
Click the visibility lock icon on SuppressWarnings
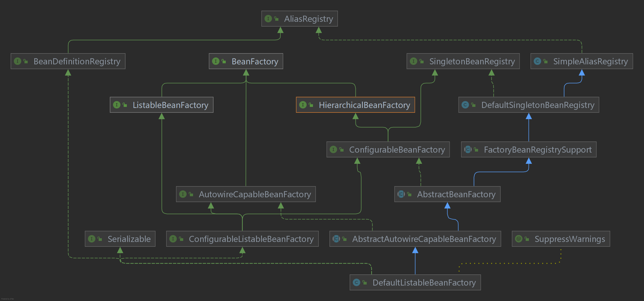[x=527, y=239]
